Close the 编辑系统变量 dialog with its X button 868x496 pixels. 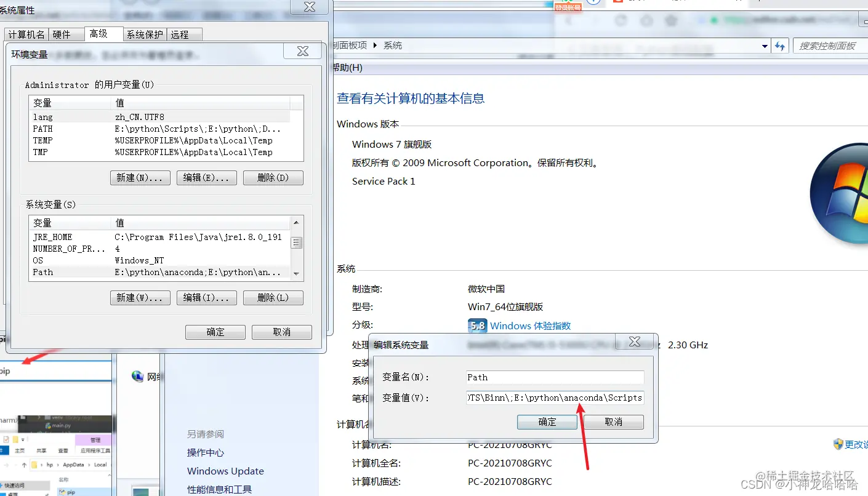click(635, 342)
